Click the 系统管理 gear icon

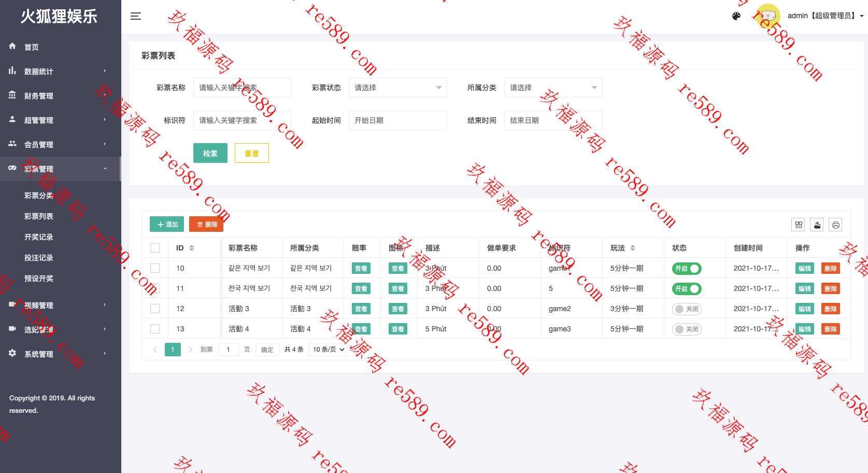12,353
